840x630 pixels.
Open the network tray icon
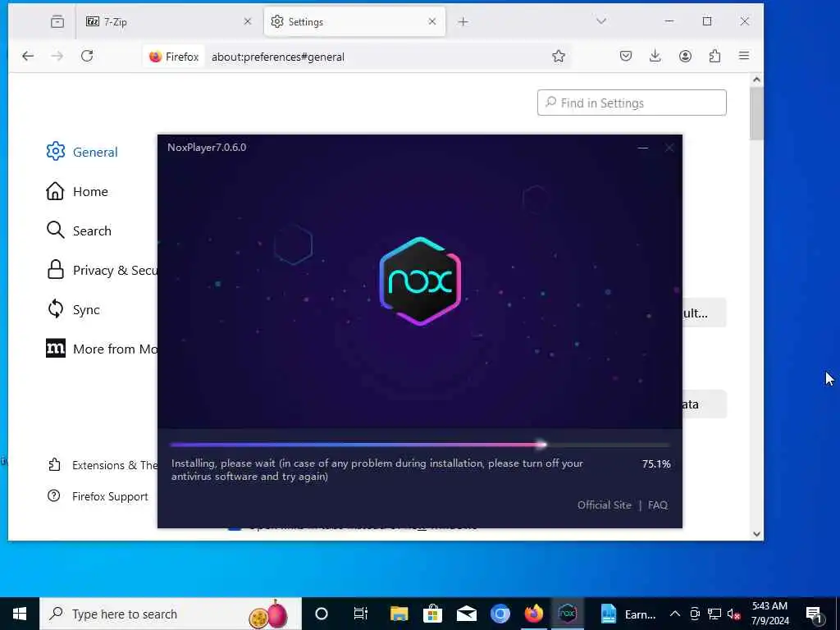click(714, 614)
